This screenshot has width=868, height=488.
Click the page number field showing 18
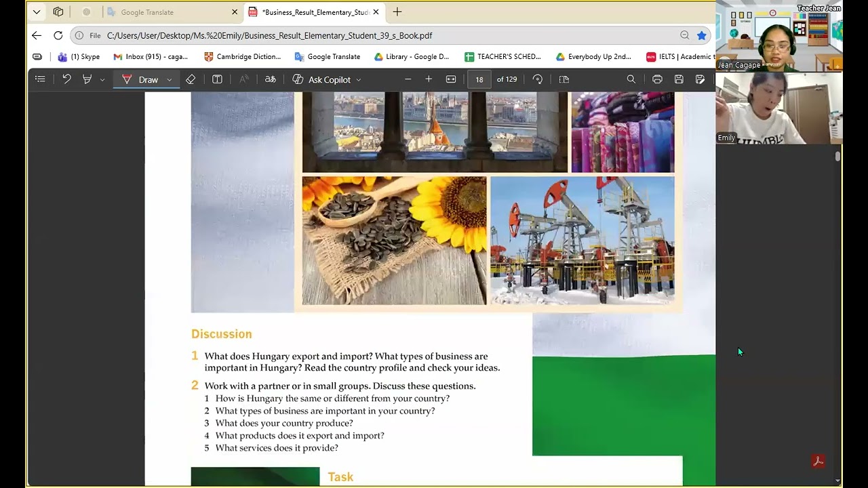[x=479, y=79]
